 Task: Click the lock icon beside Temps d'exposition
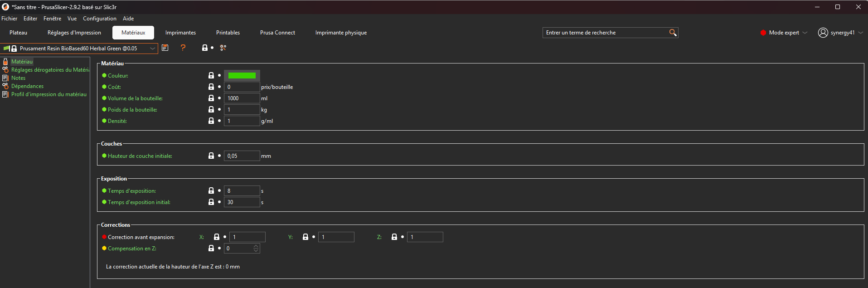coord(211,190)
